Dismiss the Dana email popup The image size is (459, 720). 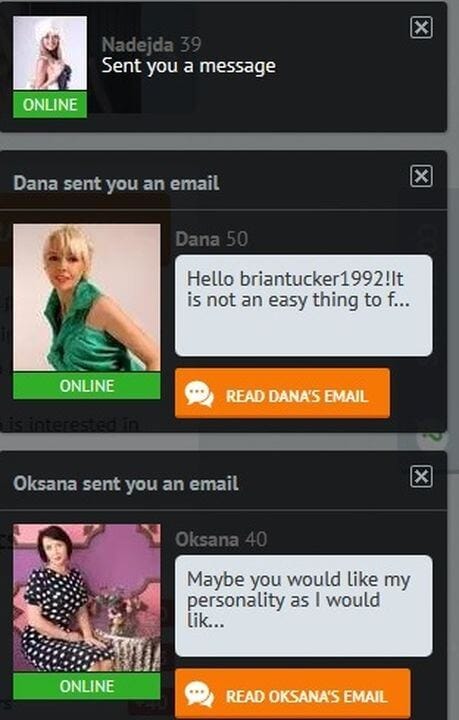pyautogui.click(x=421, y=176)
